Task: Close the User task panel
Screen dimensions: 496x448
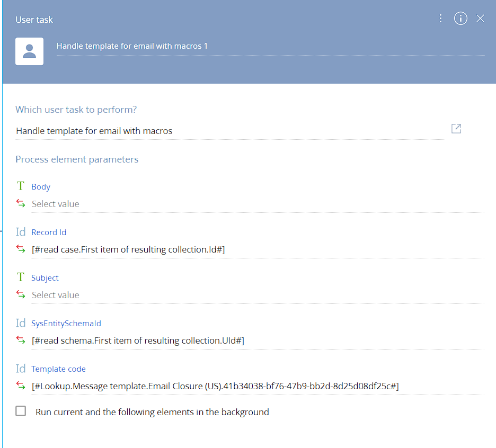Action: [480, 19]
